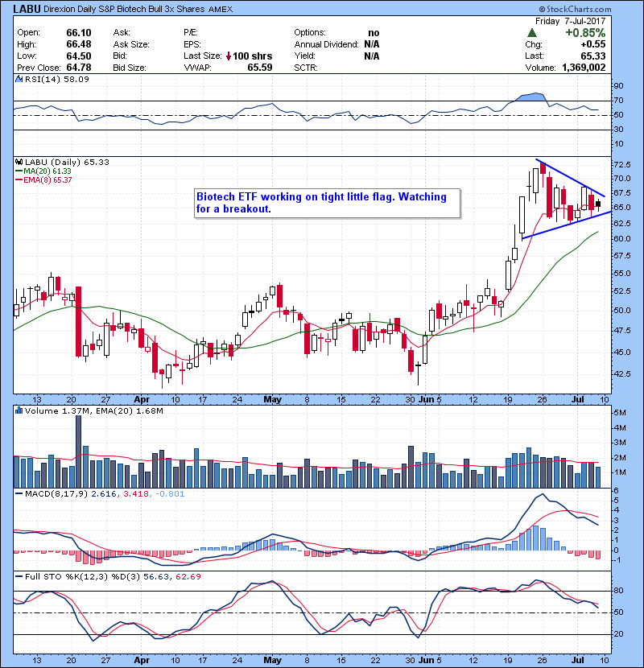
Task: Click the red down arrow beside 100 shrs
Action: 229,56
